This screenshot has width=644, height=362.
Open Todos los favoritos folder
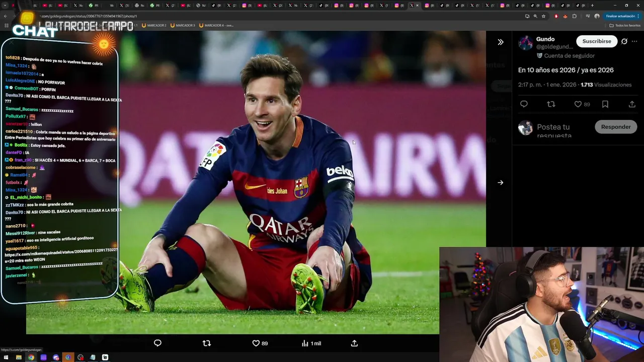[625, 25]
